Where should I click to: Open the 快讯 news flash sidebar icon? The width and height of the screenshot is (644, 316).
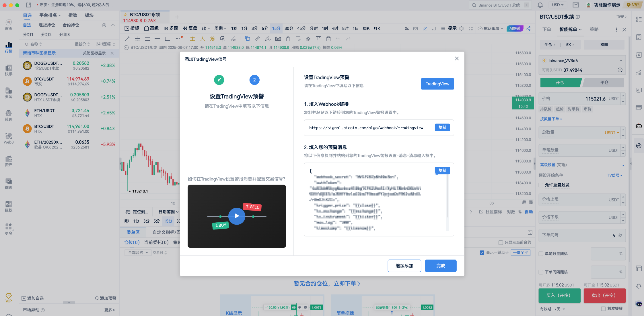click(9, 70)
